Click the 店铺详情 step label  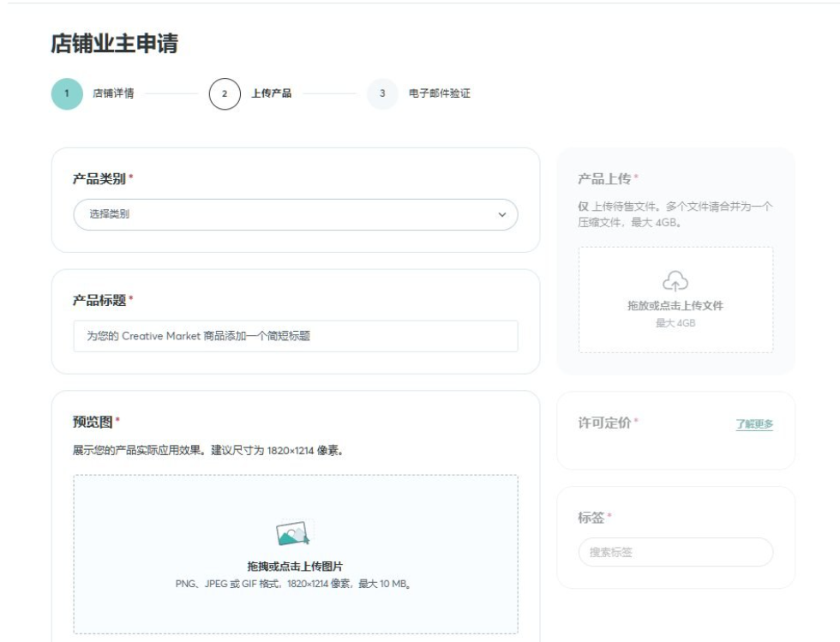[x=113, y=93]
